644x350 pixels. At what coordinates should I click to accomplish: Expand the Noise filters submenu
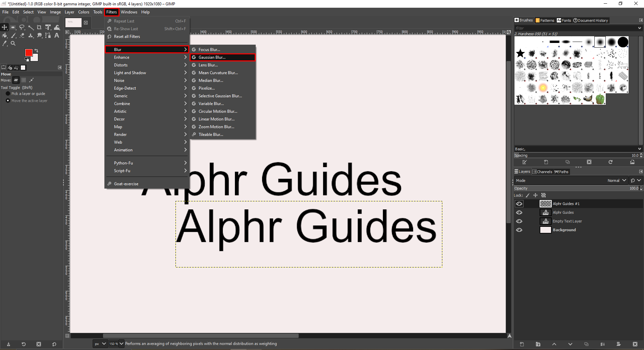tap(147, 81)
